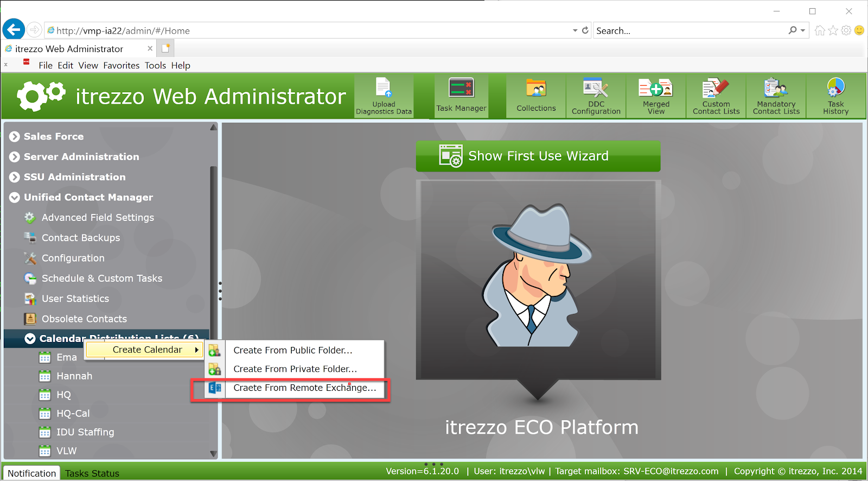This screenshot has height=481, width=868.
Task: Click the browser home icon
Action: 820,30
